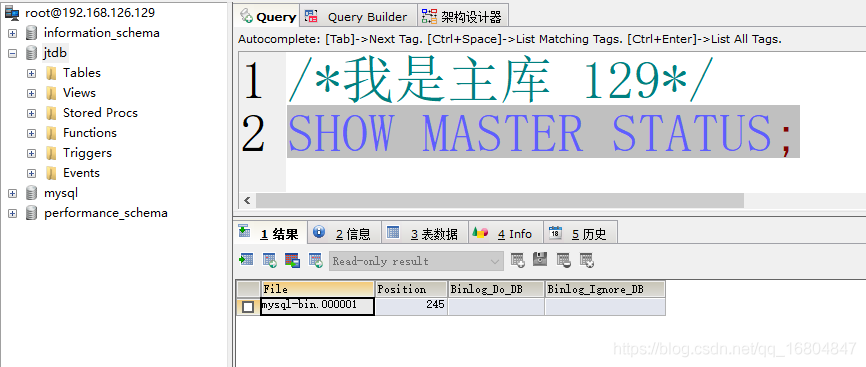Select the information_schema label

coord(102,33)
